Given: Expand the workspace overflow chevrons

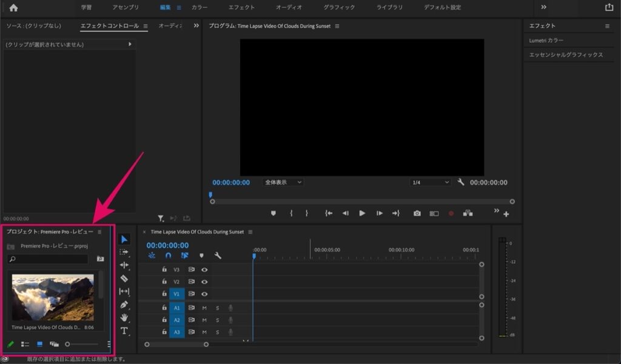Looking at the screenshot, I should (x=544, y=7).
